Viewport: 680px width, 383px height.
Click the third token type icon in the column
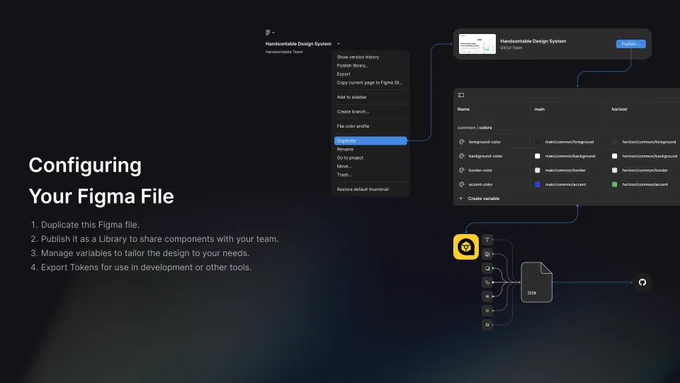[487, 268]
